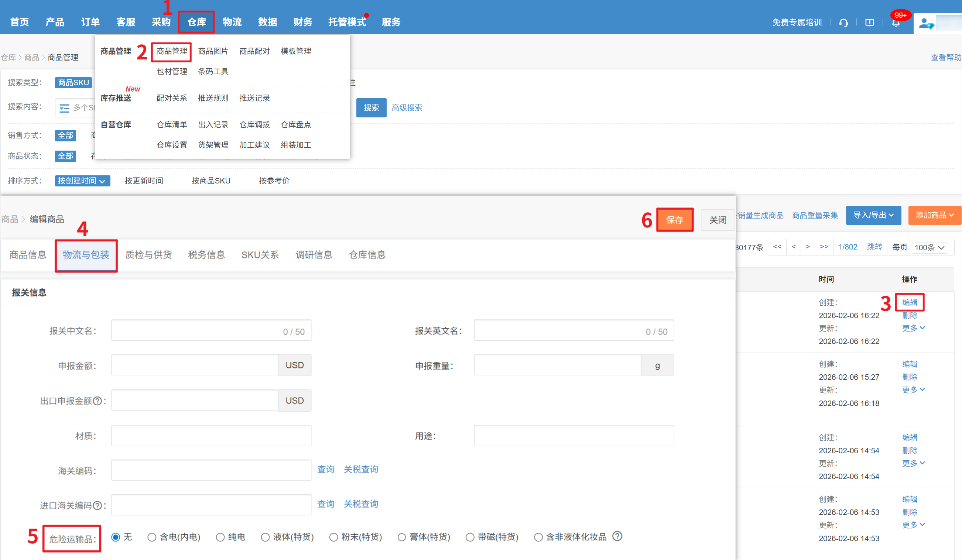The image size is (962, 560).
Task: Click help icon next to 出口申报金额
Action: point(98,401)
